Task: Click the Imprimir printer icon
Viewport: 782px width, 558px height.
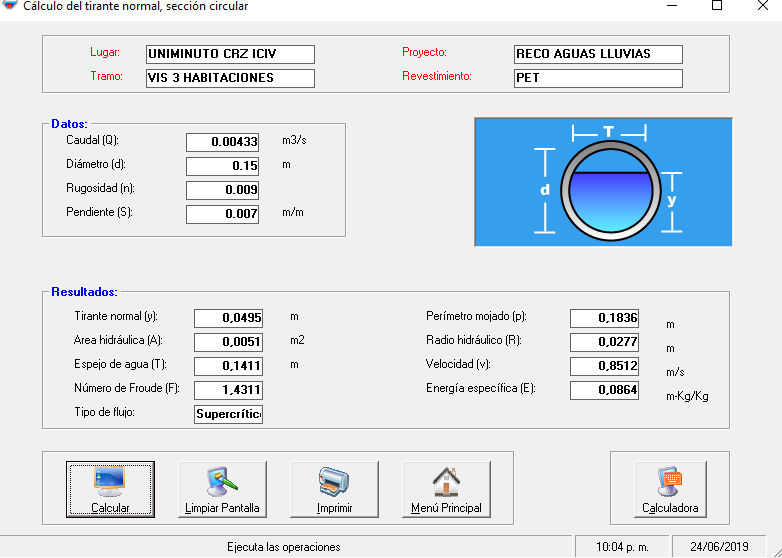Action: (334, 489)
